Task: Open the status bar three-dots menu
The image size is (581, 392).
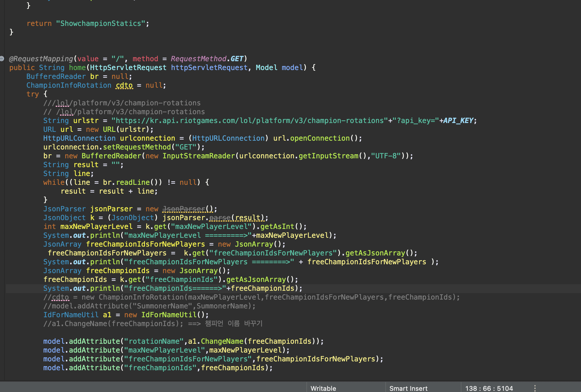Action: pyautogui.click(x=535, y=388)
